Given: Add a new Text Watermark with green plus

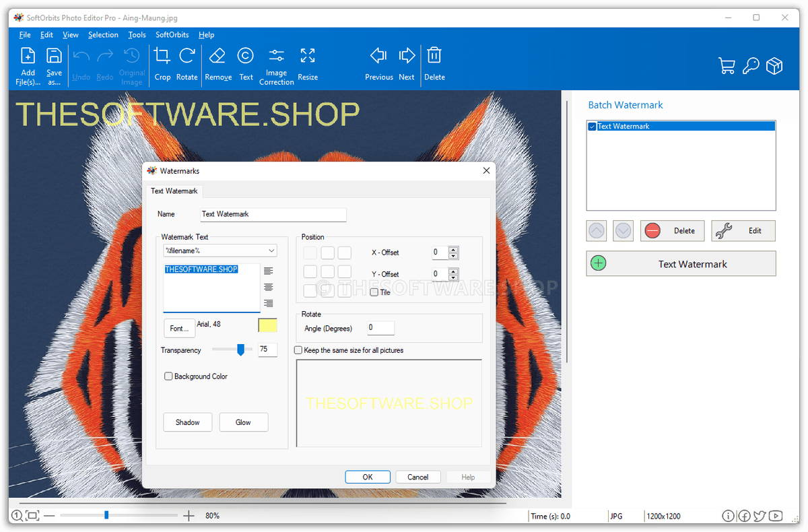Looking at the screenshot, I should 681,264.
